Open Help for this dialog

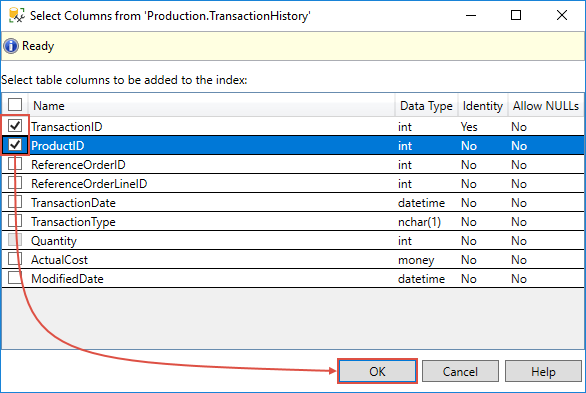[x=543, y=371]
